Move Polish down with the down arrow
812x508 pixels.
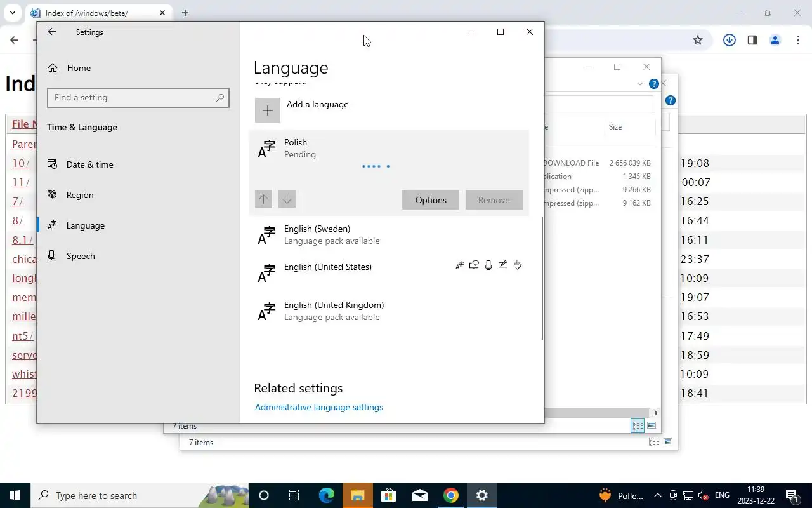click(287, 199)
